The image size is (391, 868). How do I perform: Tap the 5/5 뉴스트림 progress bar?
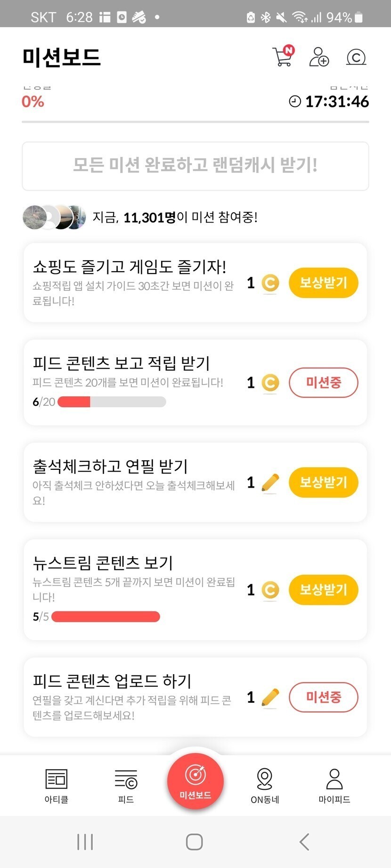(106, 617)
